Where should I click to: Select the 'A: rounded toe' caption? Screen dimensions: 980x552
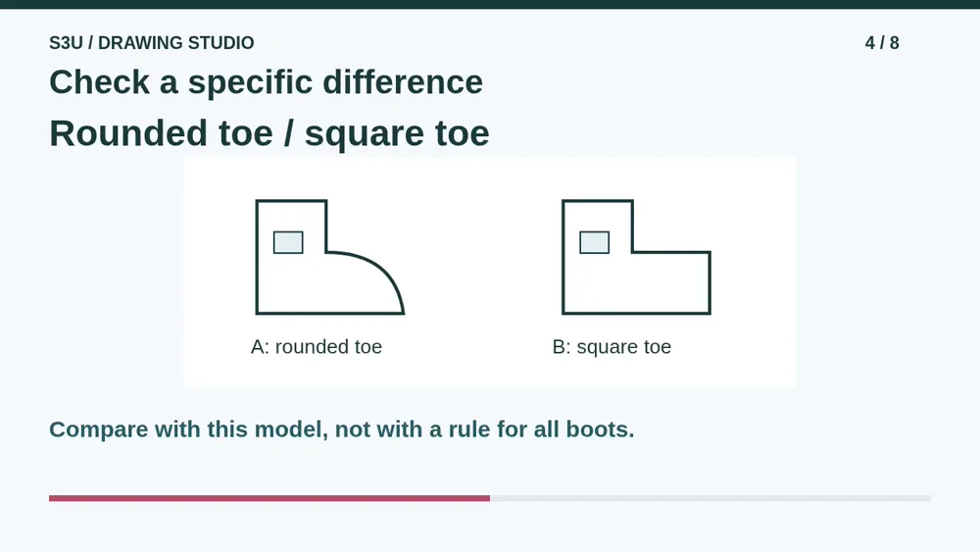click(x=317, y=347)
